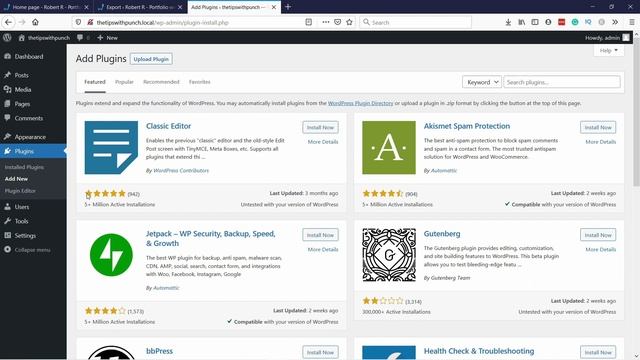Open More Details for Classic Editor
This screenshot has height=360, width=640.
pos(323,142)
